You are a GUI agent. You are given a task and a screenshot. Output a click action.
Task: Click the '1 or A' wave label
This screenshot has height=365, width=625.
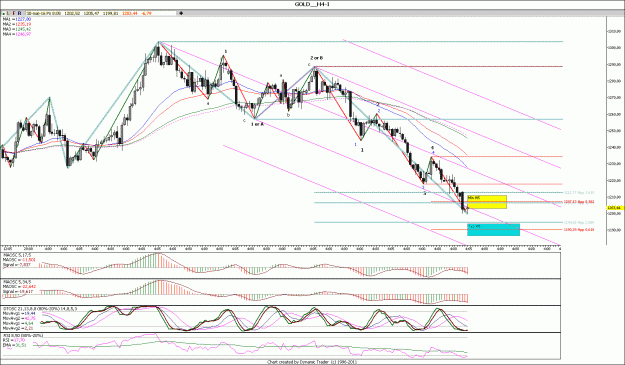tap(257, 124)
